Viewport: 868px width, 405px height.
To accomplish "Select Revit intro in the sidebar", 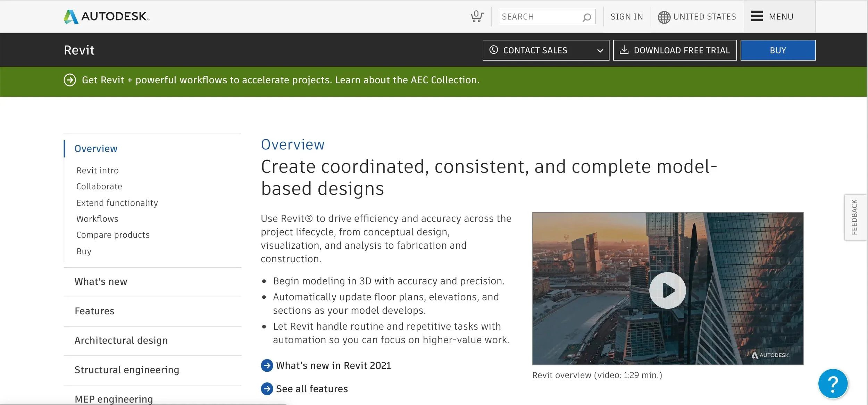I will (x=98, y=171).
